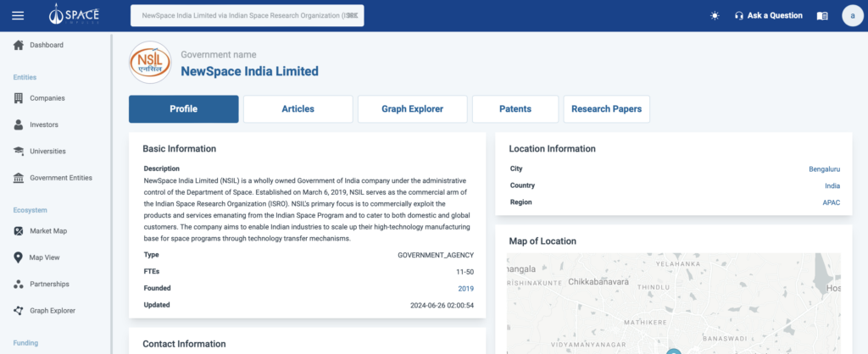
Task: Go to Companies in the sidebar
Action: 47,98
